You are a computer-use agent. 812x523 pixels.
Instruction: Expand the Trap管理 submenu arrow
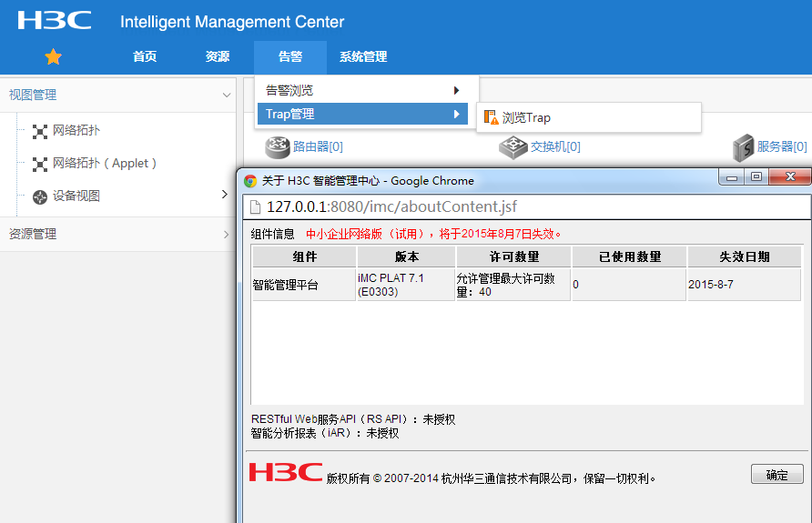[x=456, y=114]
